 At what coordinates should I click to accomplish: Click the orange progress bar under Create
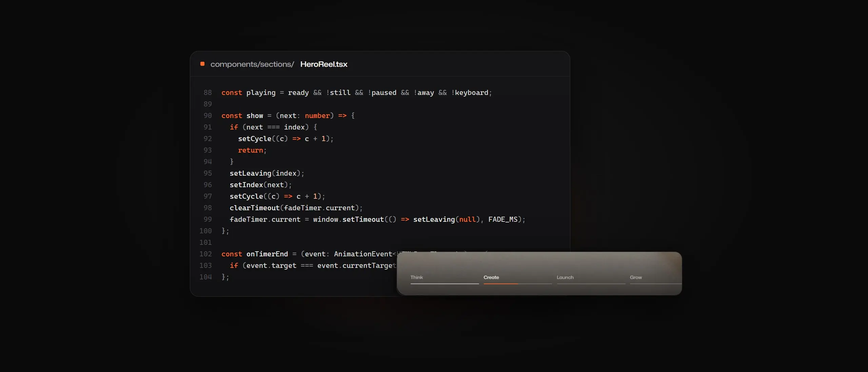[501, 283]
